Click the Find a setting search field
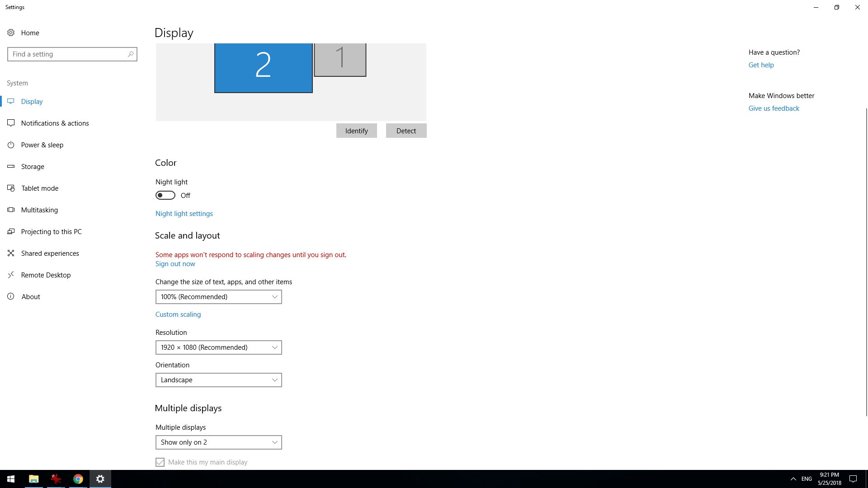The height and width of the screenshot is (488, 868). 72,54
